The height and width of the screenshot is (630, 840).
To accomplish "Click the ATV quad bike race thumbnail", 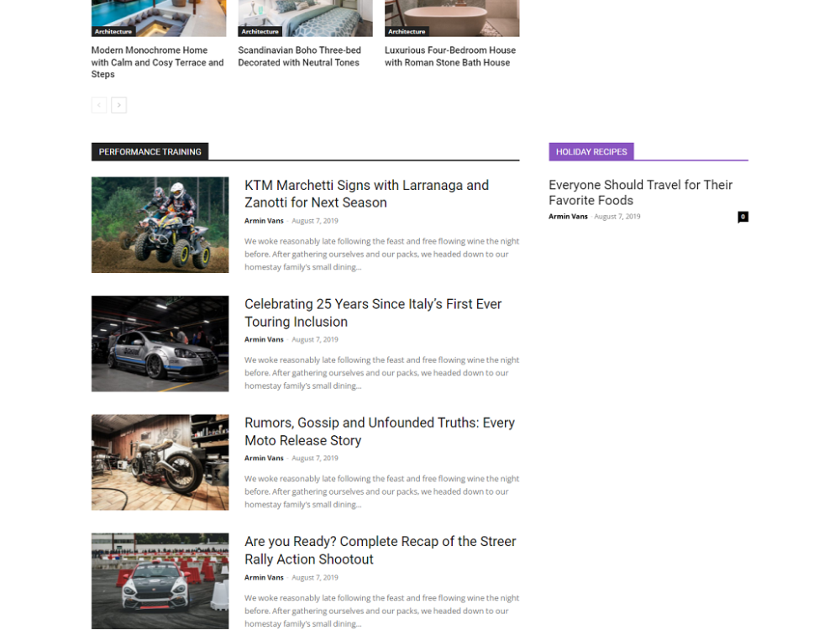I will [160, 225].
